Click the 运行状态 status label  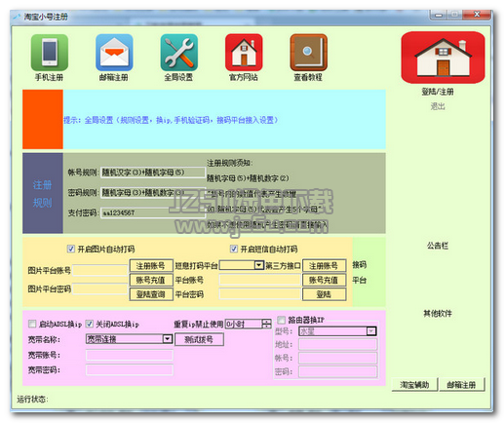tap(32, 399)
